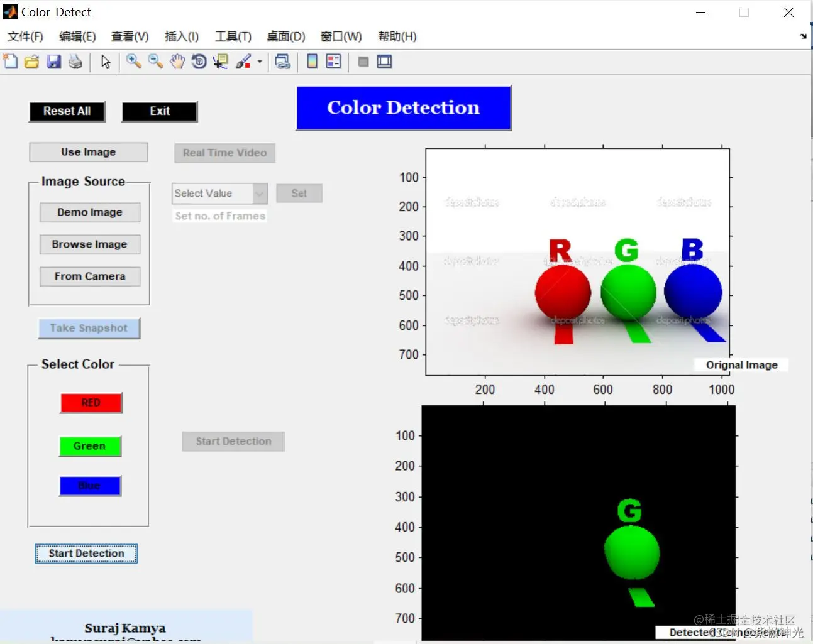Open the 查看(V) menu

point(130,36)
